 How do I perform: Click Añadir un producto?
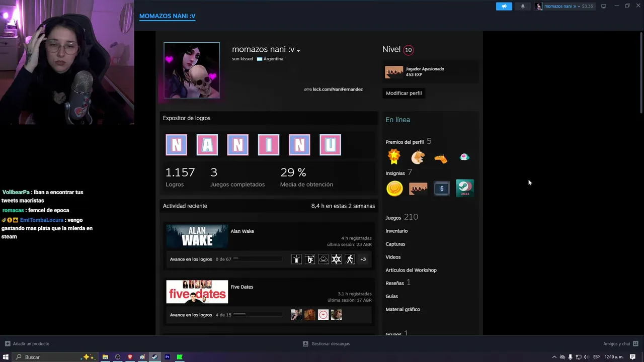point(27,344)
